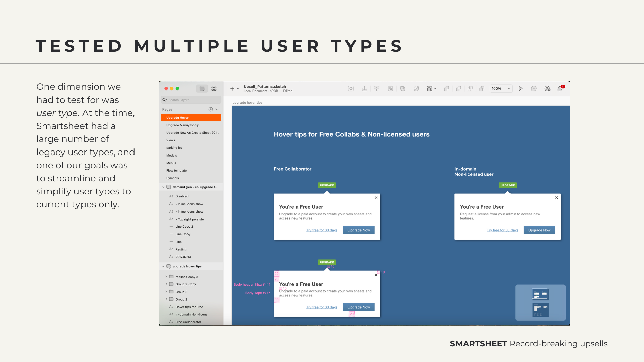644x362 pixels.
Task: Click the add comment bubble icon
Action: 534,88
